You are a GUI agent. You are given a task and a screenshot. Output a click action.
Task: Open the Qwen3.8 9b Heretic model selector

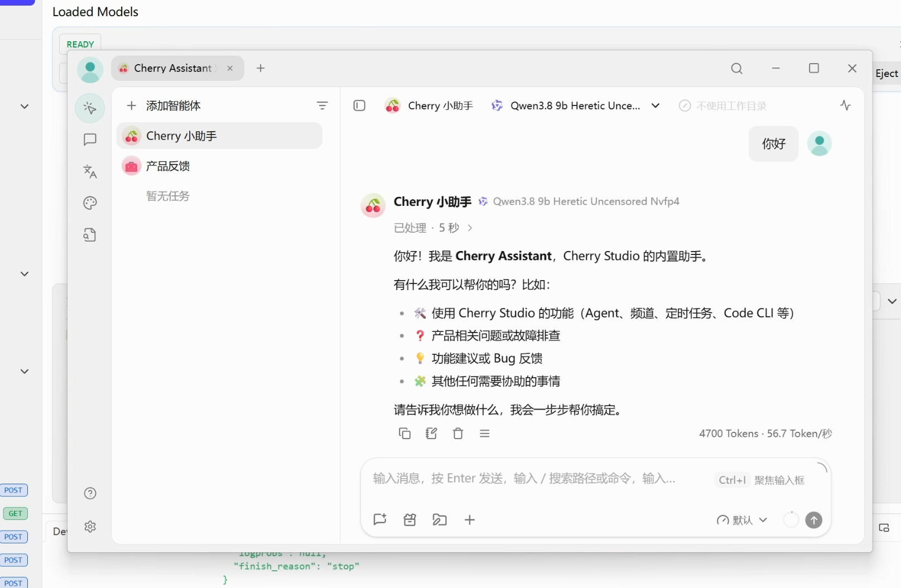point(575,105)
